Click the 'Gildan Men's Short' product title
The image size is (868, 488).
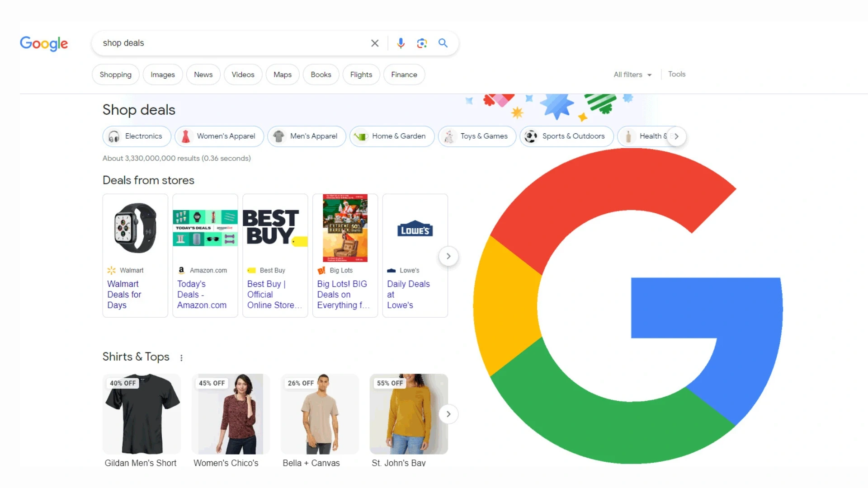(141, 463)
